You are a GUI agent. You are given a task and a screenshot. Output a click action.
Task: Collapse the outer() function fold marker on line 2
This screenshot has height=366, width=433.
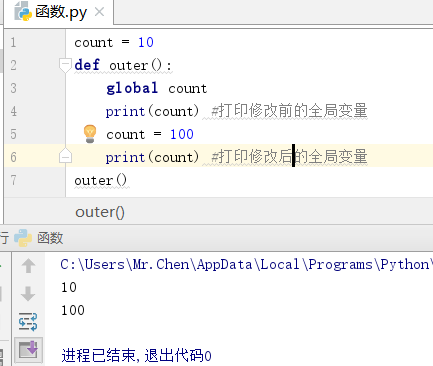pyautogui.click(x=65, y=64)
